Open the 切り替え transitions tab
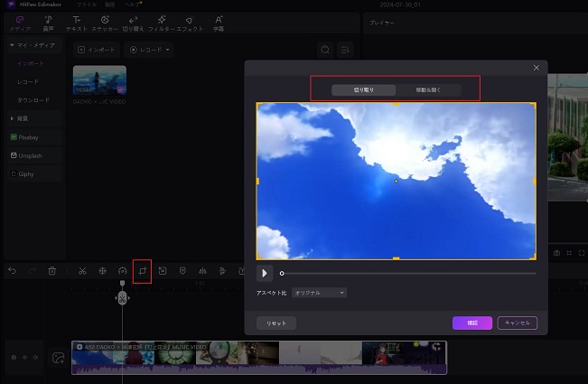Viewport: 588px width, 384px height. point(133,23)
